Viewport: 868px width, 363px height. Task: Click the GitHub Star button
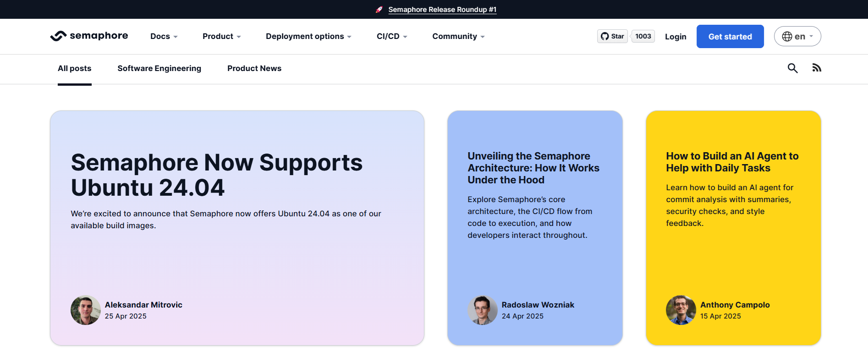click(x=612, y=36)
